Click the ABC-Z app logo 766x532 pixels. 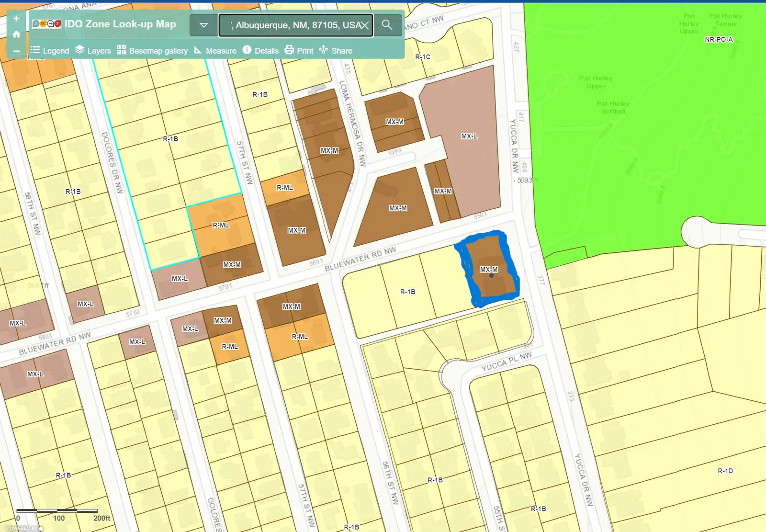tap(46, 24)
